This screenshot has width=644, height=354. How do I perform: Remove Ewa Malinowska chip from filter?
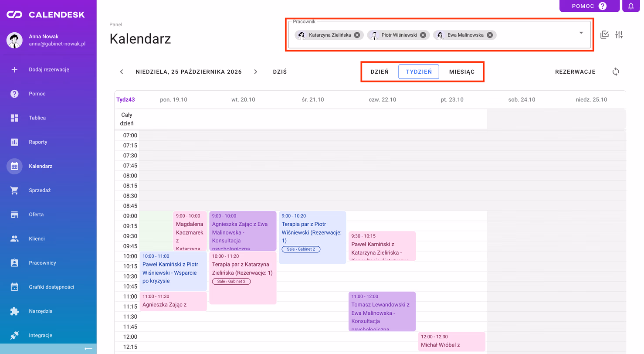[x=490, y=35]
